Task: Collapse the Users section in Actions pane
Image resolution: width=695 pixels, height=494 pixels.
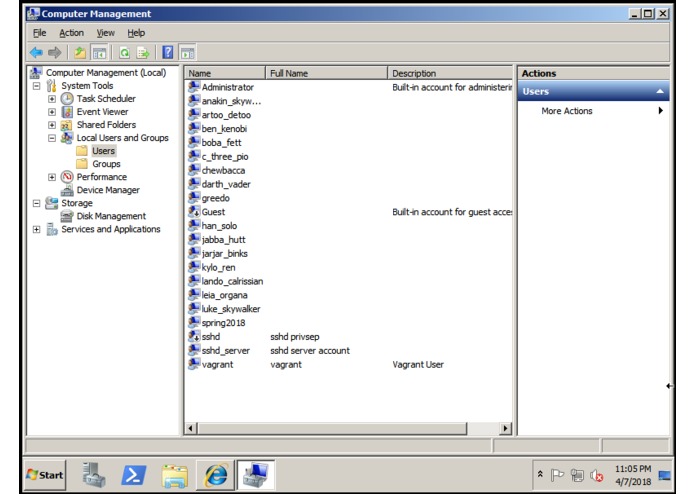Action: coord(660,91)
